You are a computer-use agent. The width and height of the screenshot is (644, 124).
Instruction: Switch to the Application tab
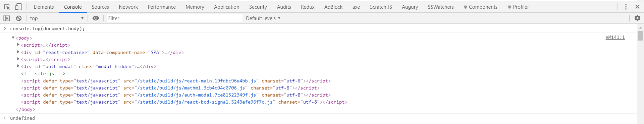[x=227, y=7]
